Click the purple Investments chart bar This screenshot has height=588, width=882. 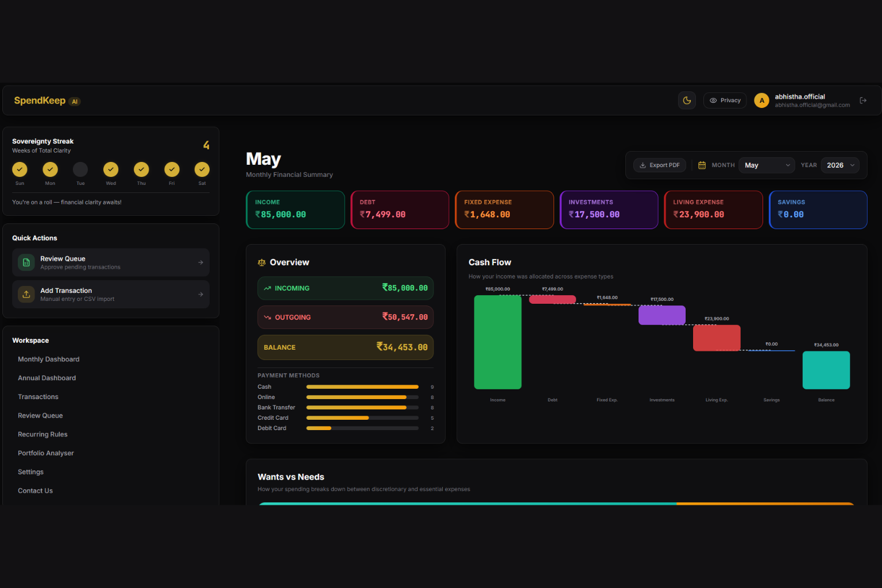coord(662,315)
